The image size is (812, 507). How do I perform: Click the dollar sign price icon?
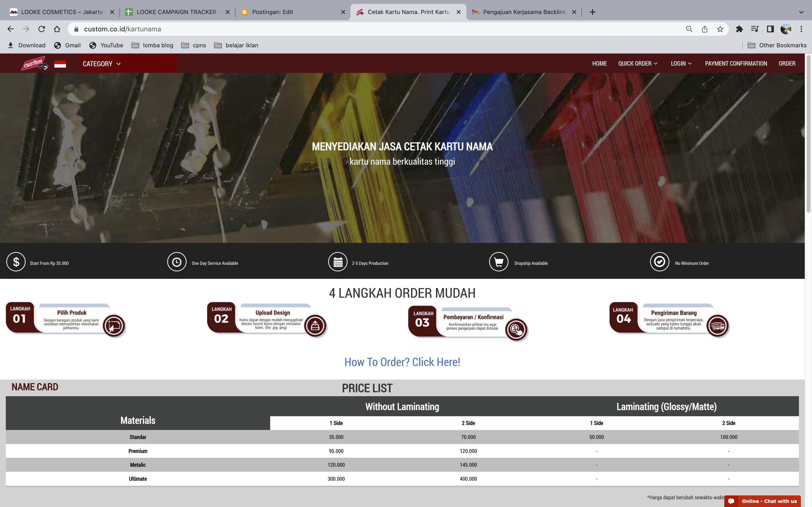[16, 262]
